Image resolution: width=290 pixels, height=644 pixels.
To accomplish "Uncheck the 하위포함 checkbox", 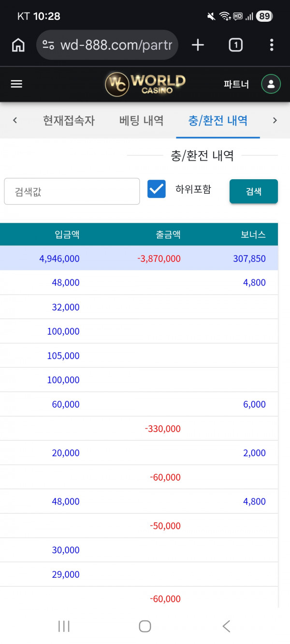I will tap(157, 189).
